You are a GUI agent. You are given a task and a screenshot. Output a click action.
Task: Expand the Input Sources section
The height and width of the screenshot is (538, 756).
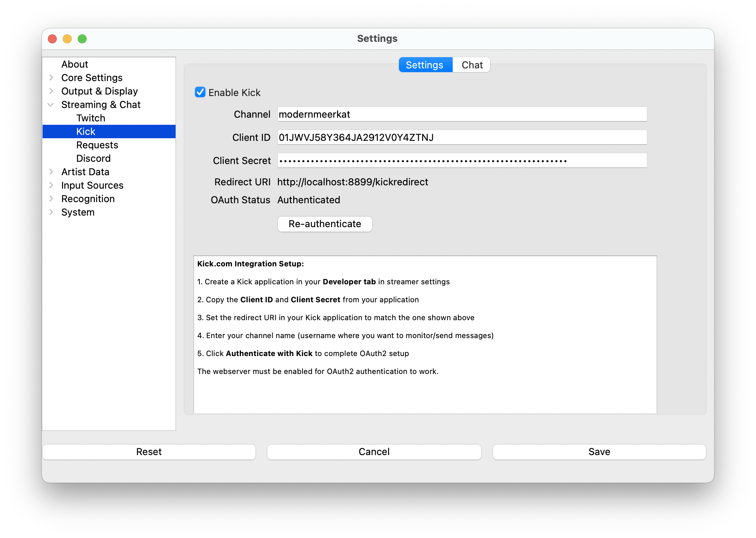pyautogui.click(x=51, y=185)
